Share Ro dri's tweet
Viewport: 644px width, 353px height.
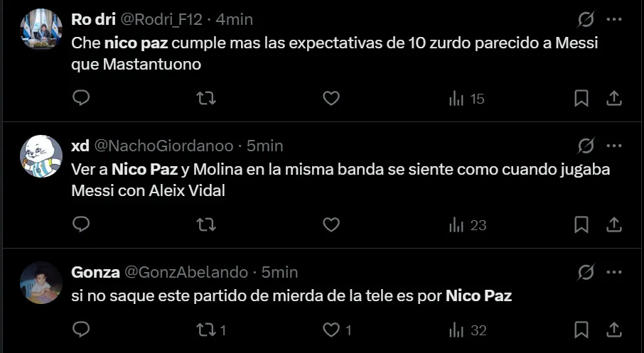(x=613, y=98)
